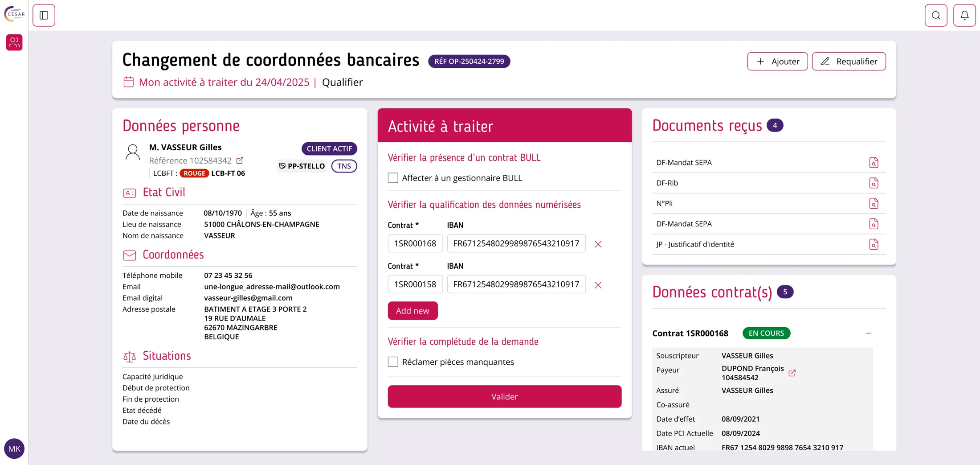Click the second Contrat field 1SR000158
Image resolution: width=980 pixels, height=465 pixels.
coord(415,284)
